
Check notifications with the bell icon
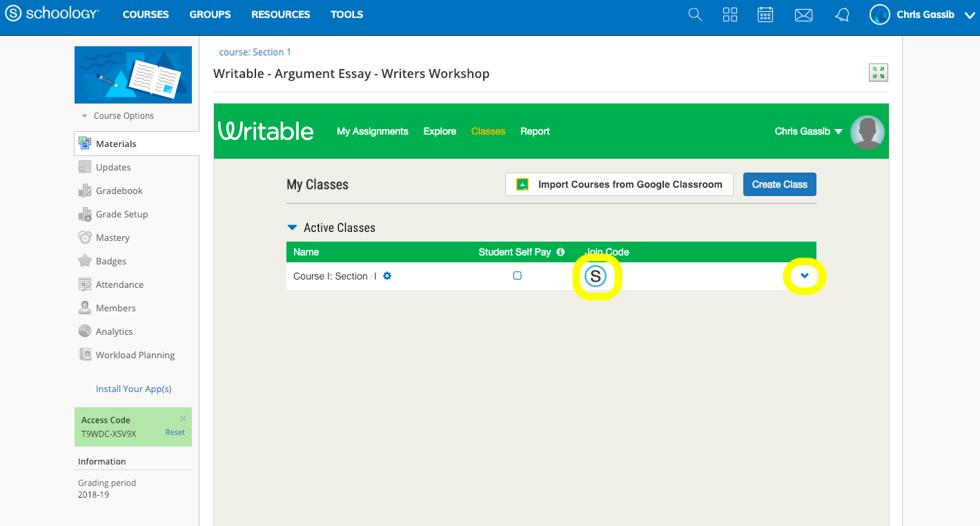coord(841,14)
